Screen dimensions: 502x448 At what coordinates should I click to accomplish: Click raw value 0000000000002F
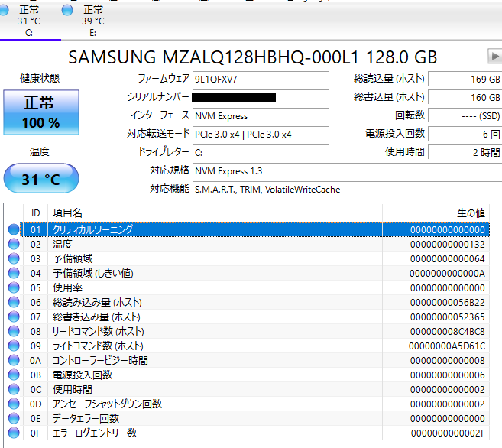[x=448, y=433]
